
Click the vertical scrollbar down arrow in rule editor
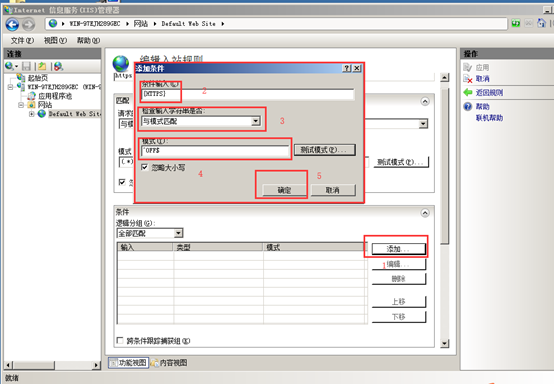[445, 343]
